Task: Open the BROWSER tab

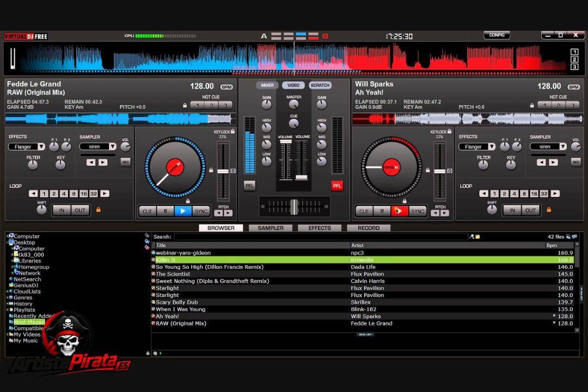Action: click(x=221, y=228)
